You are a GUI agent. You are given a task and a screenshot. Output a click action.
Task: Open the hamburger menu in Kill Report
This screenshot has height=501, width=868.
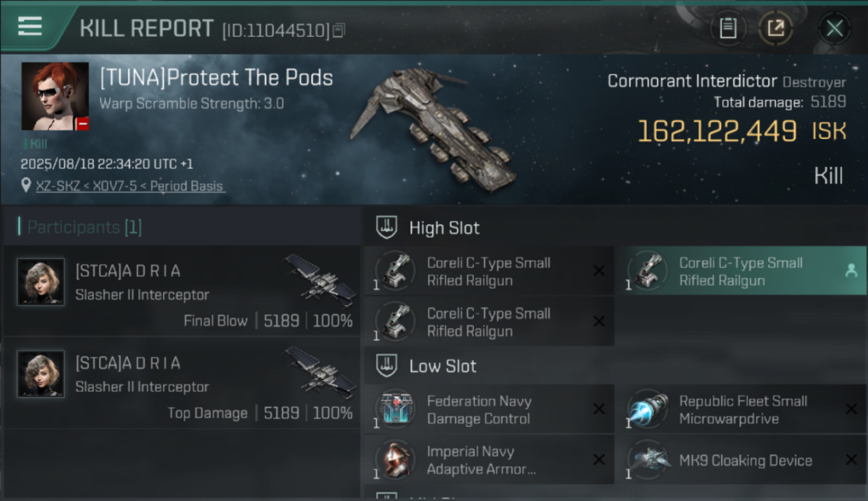click(30, 27)
